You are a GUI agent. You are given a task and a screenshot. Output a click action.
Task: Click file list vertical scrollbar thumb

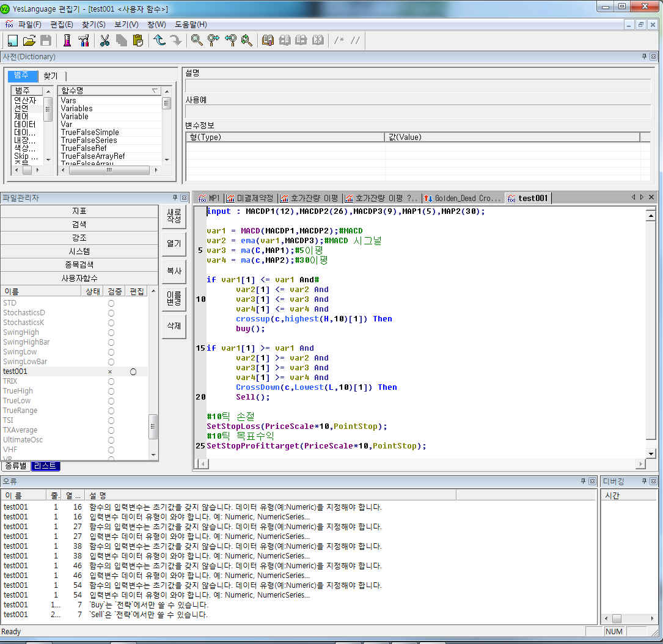pos(153,426)
